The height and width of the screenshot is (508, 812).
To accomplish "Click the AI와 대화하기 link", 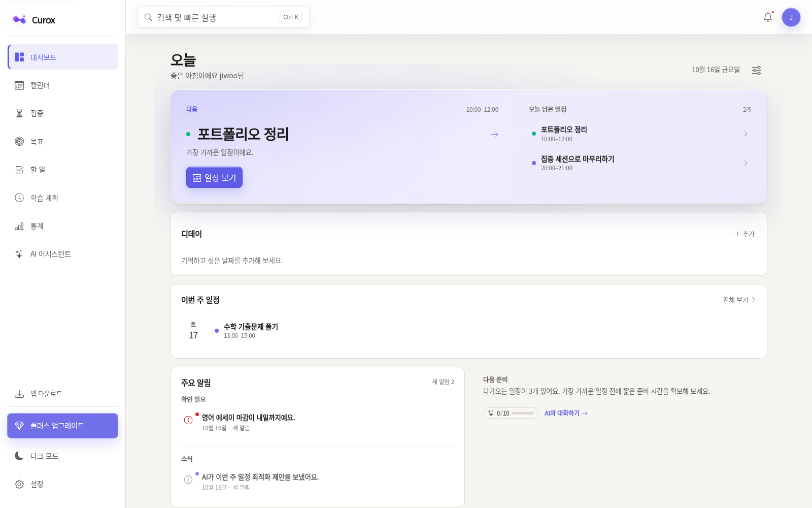I will tap(566, 413).
